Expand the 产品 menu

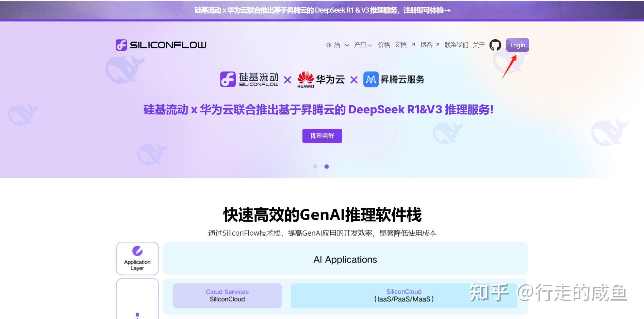coord(363,45)
